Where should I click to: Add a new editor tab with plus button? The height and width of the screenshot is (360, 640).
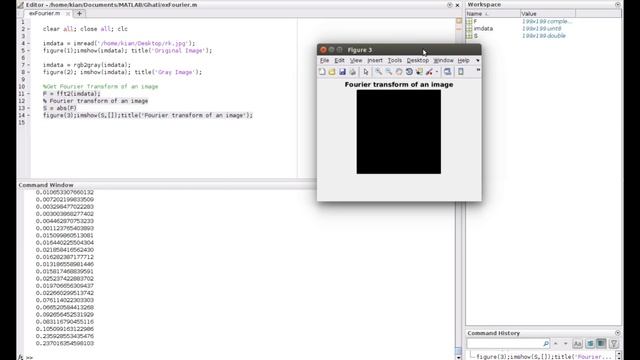[79, 13]
